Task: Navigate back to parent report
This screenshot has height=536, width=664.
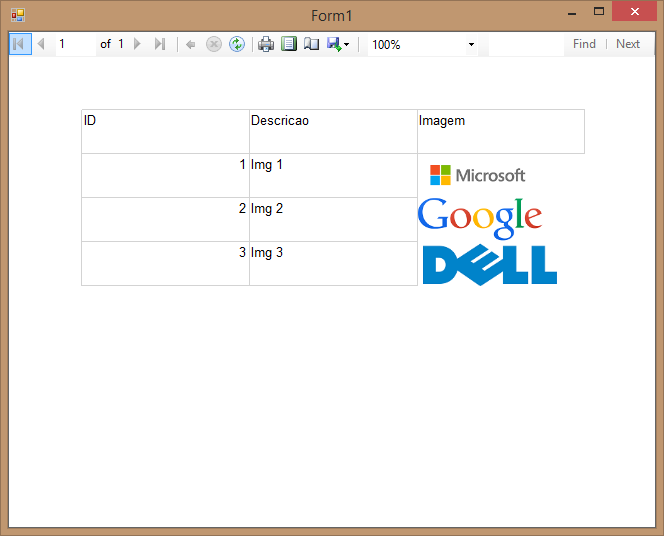Action: coord(191,44)
